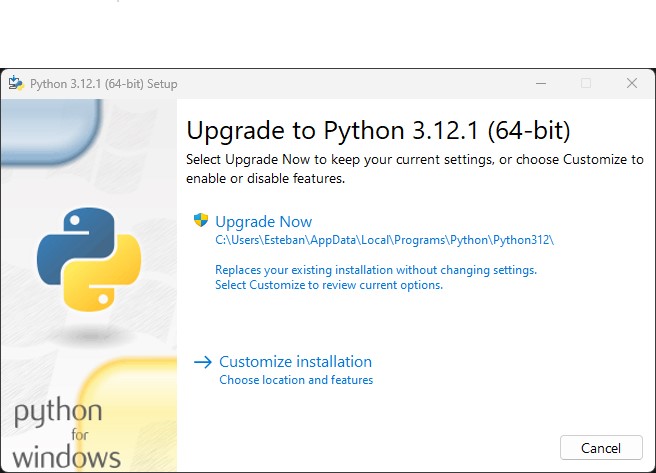Click the 'Python 3.12.1 (64-bit) Setup' title text
This screenshot has width=656, height=473.
tap(104, 84)
